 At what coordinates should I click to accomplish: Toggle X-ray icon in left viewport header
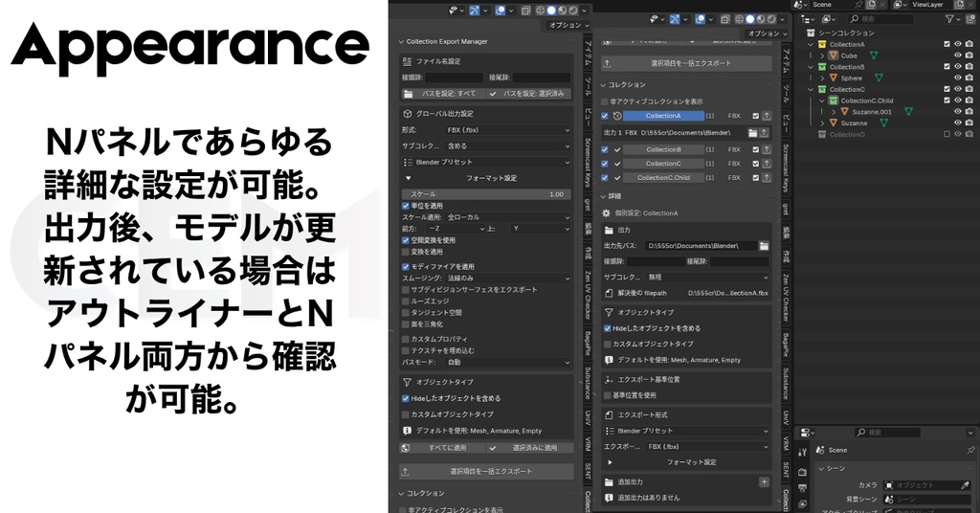526,10
